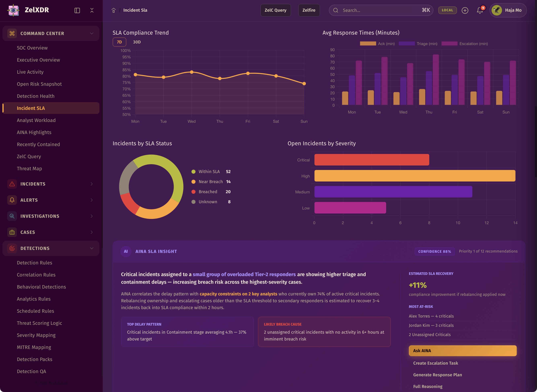The image size is (537, 392).
Task: Toggle the sidebar panel layout icon
Action: pos(77,10)
